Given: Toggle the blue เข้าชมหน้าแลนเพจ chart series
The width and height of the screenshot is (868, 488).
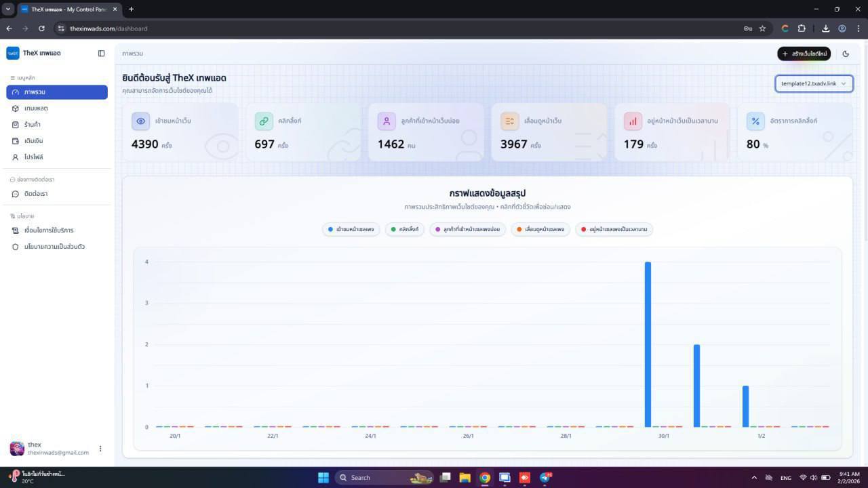Looking at the screenshot, I should click(351, 230).
